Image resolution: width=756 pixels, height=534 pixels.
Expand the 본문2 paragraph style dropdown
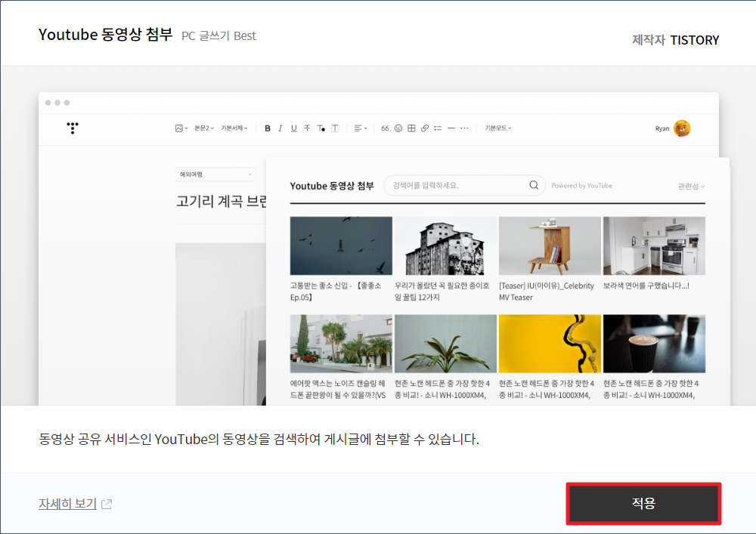[x=204, y=128]
